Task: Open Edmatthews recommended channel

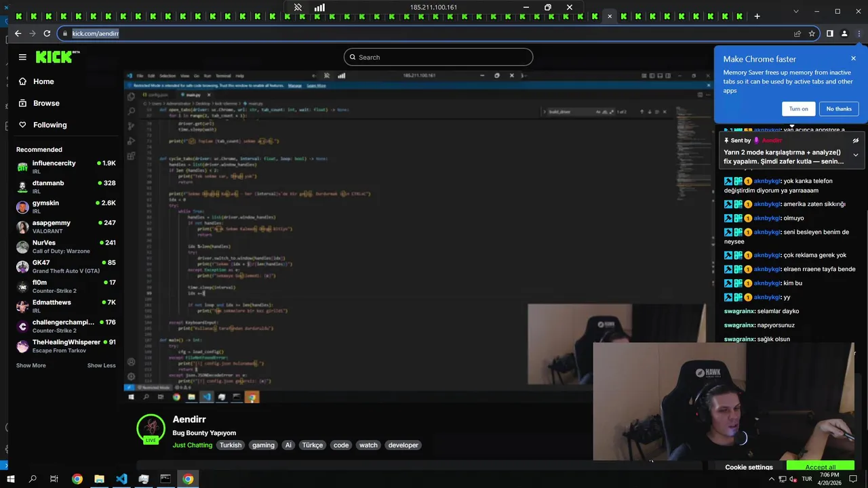Action: tap(66, 306)
